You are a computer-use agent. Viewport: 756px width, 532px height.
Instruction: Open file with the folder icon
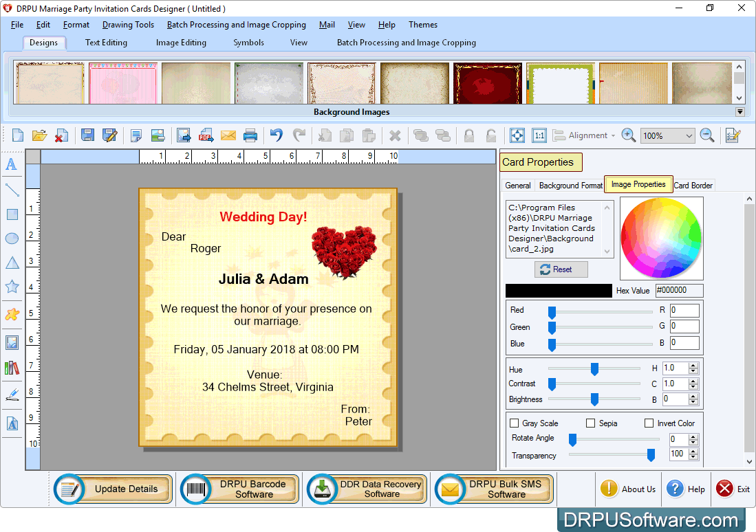click(x=39, y=135)
